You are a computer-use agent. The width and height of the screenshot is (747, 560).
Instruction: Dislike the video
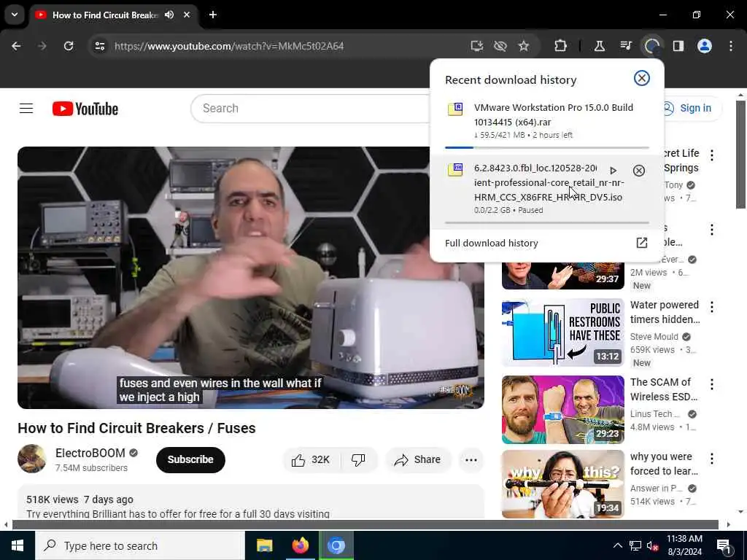pos(358,459)
